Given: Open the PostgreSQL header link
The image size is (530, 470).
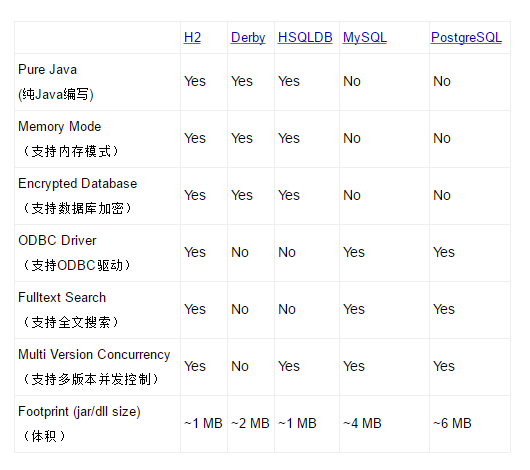Looking at the screenshot, I should pyautogui.click(x=466, y=38).
